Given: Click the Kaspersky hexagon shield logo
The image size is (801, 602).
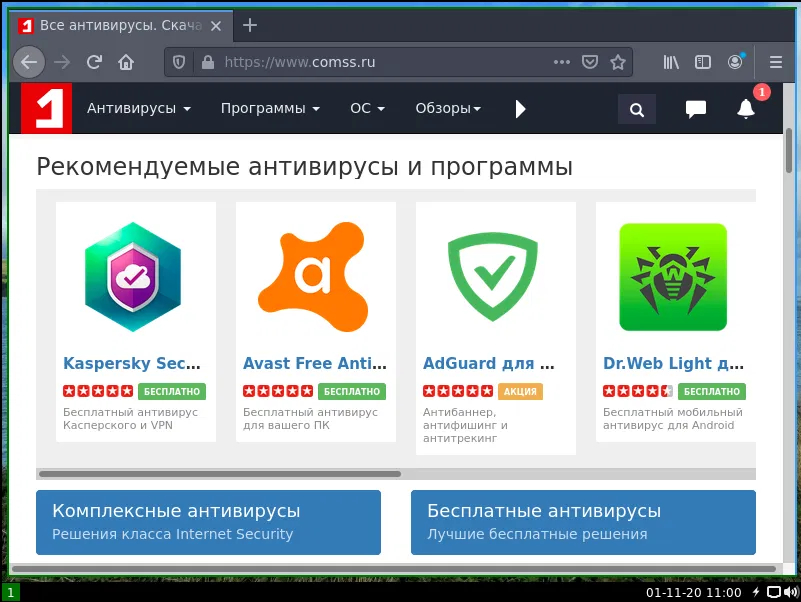Looking at the screenshot, I should (133, 277).
